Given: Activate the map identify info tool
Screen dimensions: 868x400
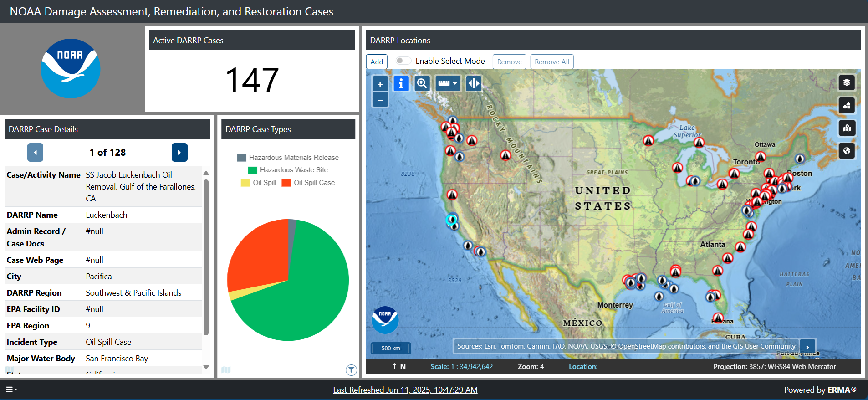Looking at the screenshot, I should (x=401, y=84).
